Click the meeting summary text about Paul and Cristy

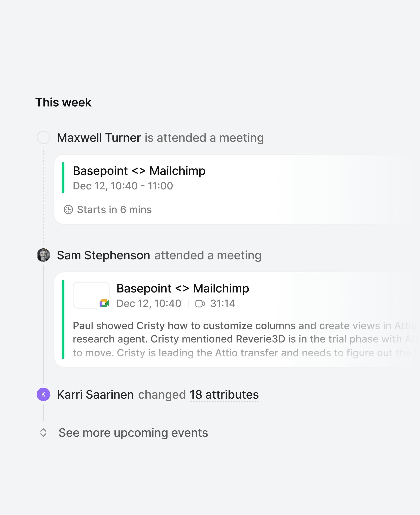245,339
